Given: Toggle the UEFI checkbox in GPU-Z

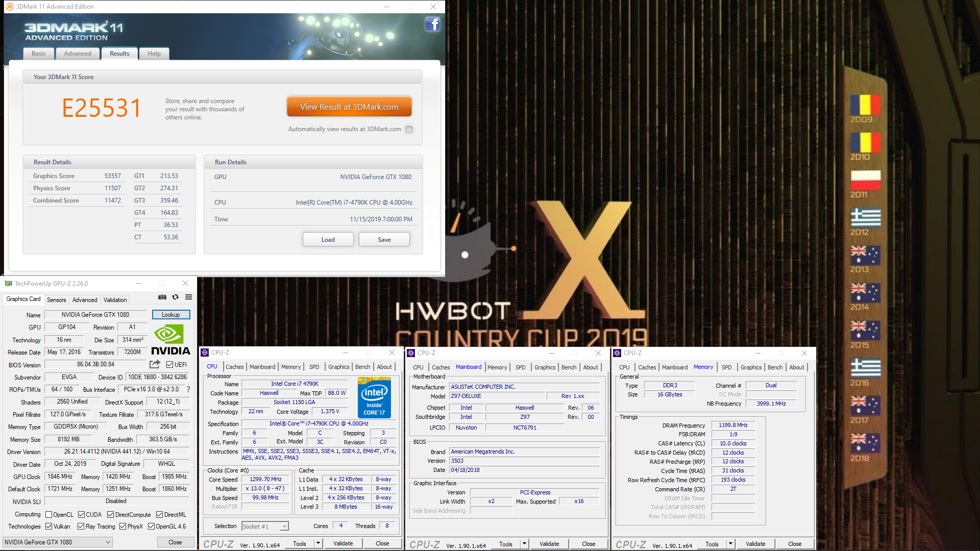Looking at the screenshot, I should pyautogui.click(x=170, y=364).
